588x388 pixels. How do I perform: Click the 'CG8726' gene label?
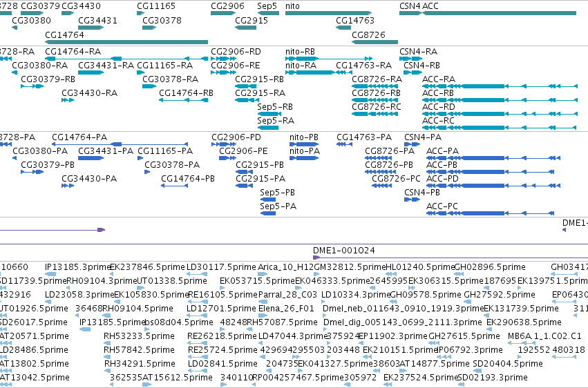coord(368,35)
